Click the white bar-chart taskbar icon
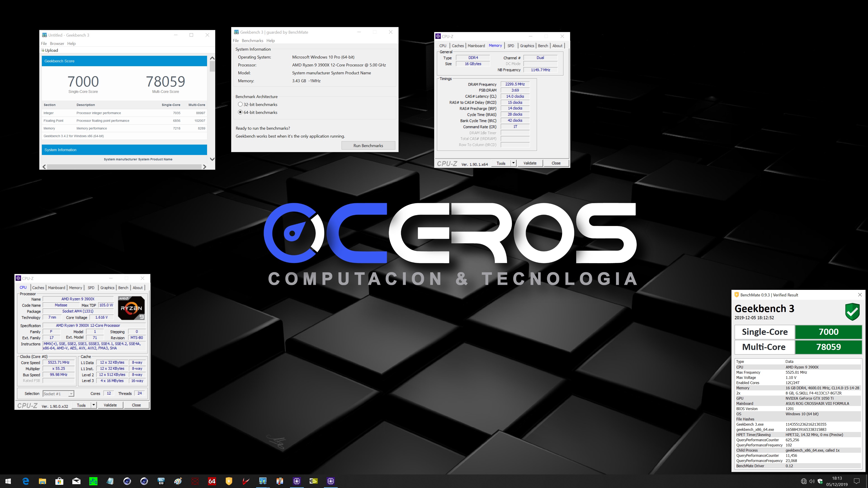Viewport: 868px width, 488px height. click(x=161, y=481)
